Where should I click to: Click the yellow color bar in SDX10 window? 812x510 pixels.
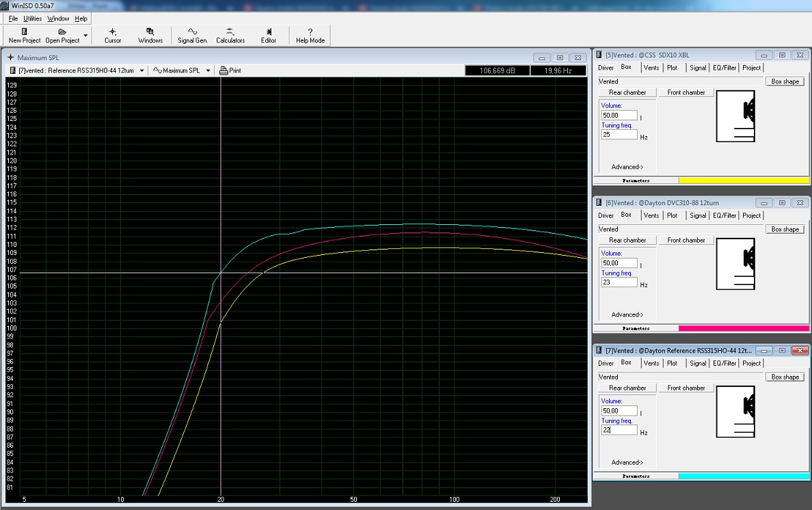(744, 180)
